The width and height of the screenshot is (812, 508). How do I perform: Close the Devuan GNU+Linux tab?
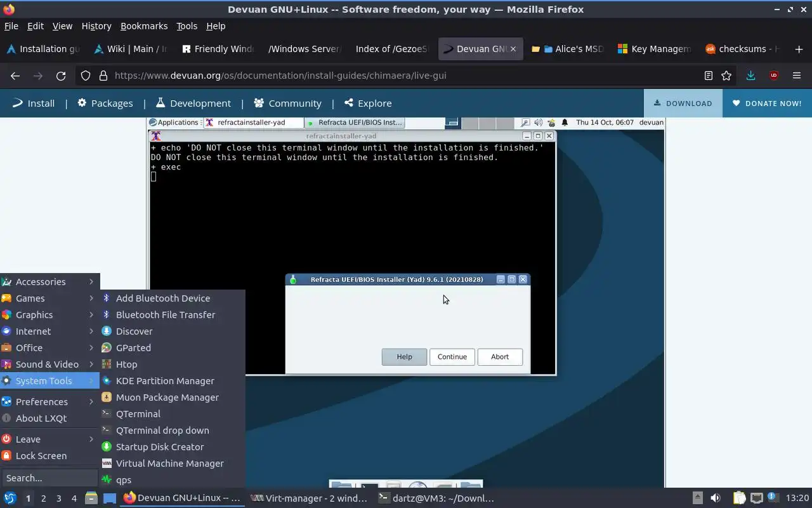click(x=513, y=49)
